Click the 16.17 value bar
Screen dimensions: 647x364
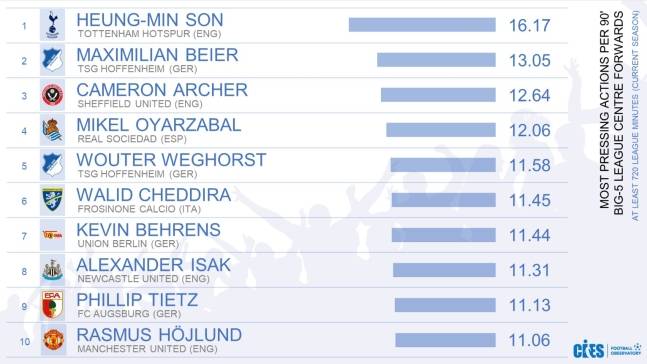point(422,25)
